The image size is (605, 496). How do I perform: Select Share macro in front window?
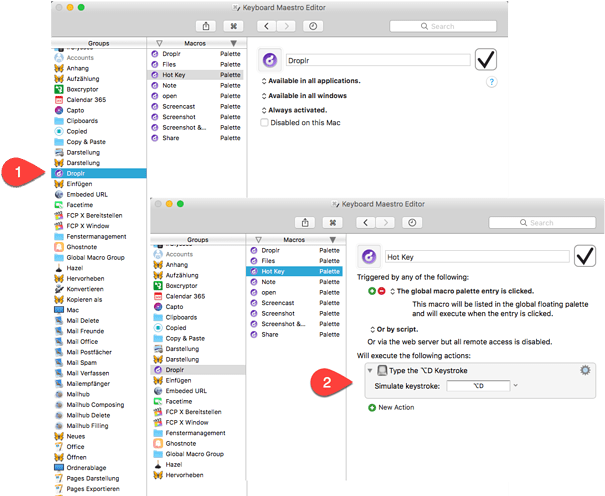click(x=295, y=334)
